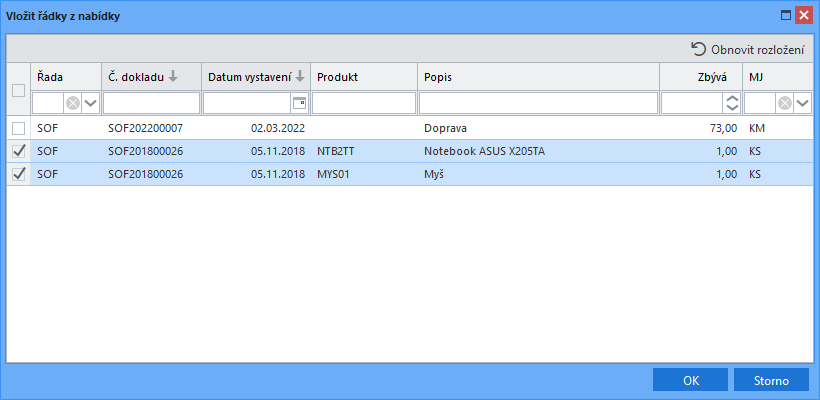Confirm with the OK button

click(x=690, y=380)
